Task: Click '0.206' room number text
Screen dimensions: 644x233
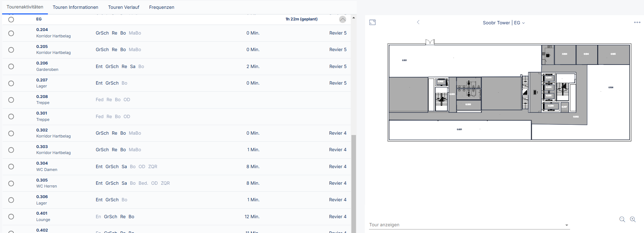Action: pos(42,63)
